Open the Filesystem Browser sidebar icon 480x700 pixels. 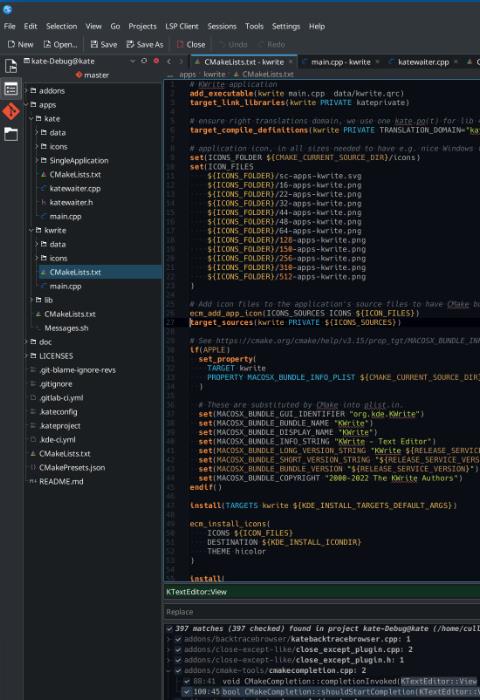pos(11,133)
